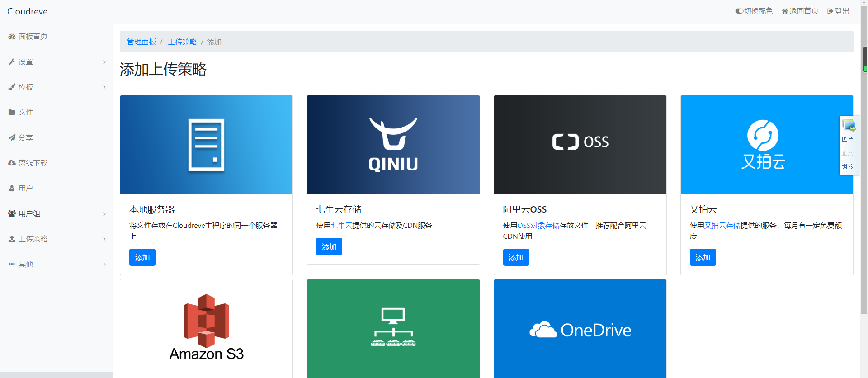The width and height of the screenshot is (868, 378).
Task: Open the 又拍云存储 hyperlink
Action: (x=722, y=226)
